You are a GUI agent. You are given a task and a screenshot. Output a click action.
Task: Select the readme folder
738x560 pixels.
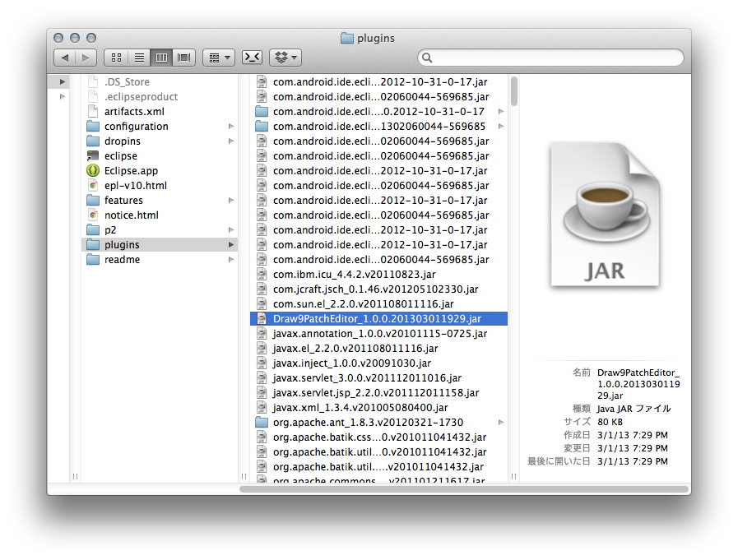click(x=122, y=260)
